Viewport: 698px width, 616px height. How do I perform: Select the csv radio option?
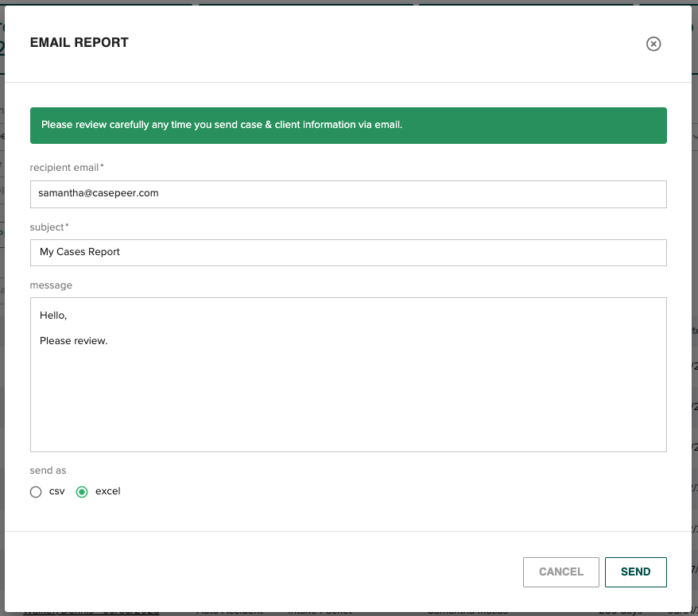(x=36, y=492)
